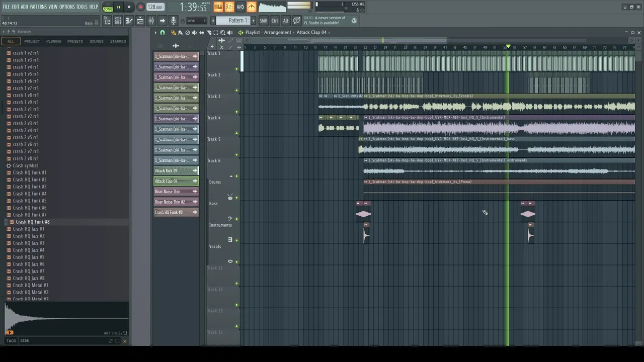This screenshot has height=362, width=644.
Task: Mute Track 3 using its green LED
Action: pos(236,112)
